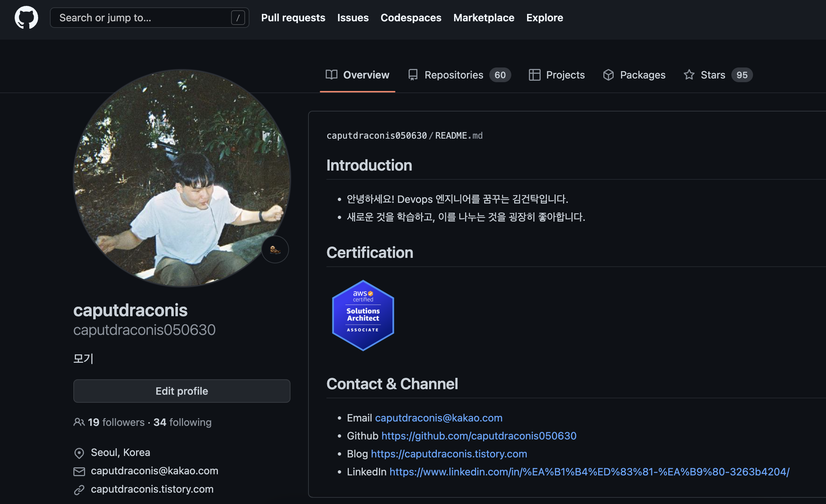The height and width of the screenshot is (504, 826).
Task: Click the followers people icon
Action: tap(79, 422)
